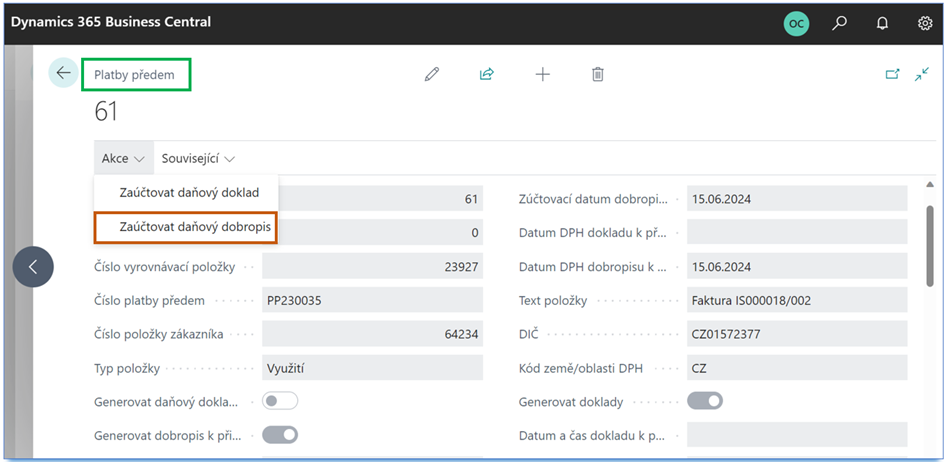The height and width of the screenshot is (462, 945).
Task: Click the pencil edit icon
Action: pos(432,74)
